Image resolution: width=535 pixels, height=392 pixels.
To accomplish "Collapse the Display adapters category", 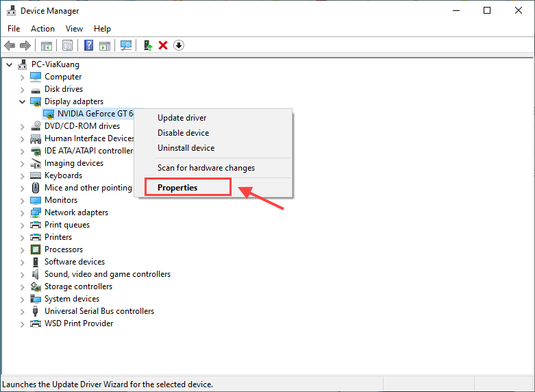I will 22,101.
